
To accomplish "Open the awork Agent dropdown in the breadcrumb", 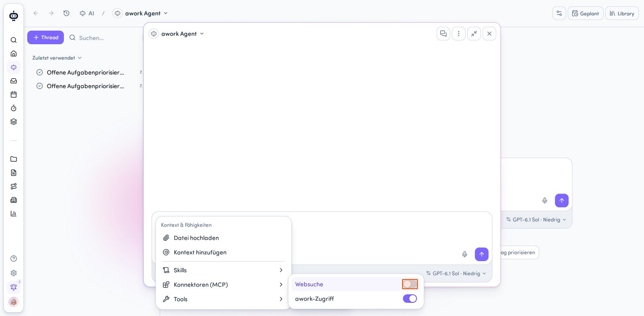I will point(141,13).
